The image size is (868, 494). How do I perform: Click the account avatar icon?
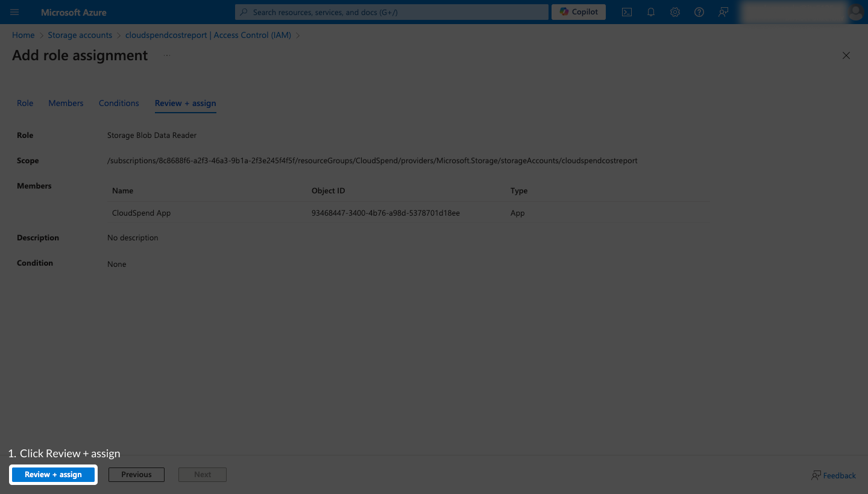855,11
